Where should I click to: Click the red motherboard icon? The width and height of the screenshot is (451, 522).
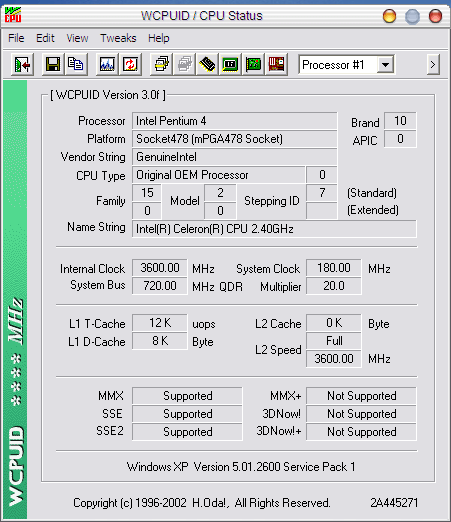point(276,64)
